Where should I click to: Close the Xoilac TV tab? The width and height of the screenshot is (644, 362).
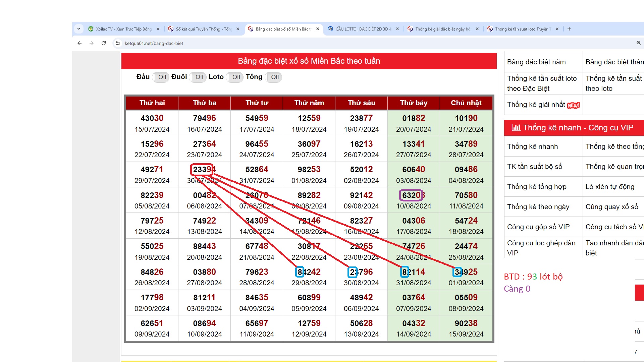158,29
